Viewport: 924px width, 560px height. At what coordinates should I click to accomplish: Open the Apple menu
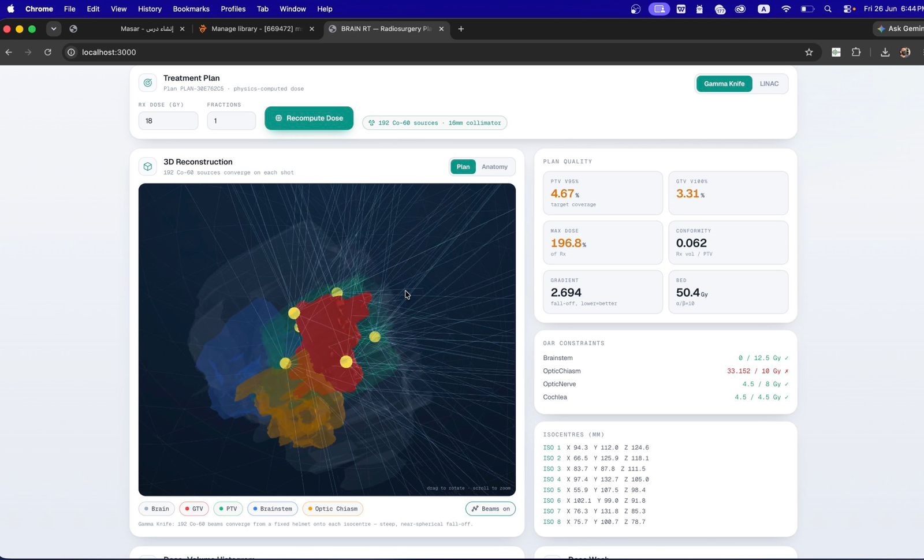tap(10, 9)
